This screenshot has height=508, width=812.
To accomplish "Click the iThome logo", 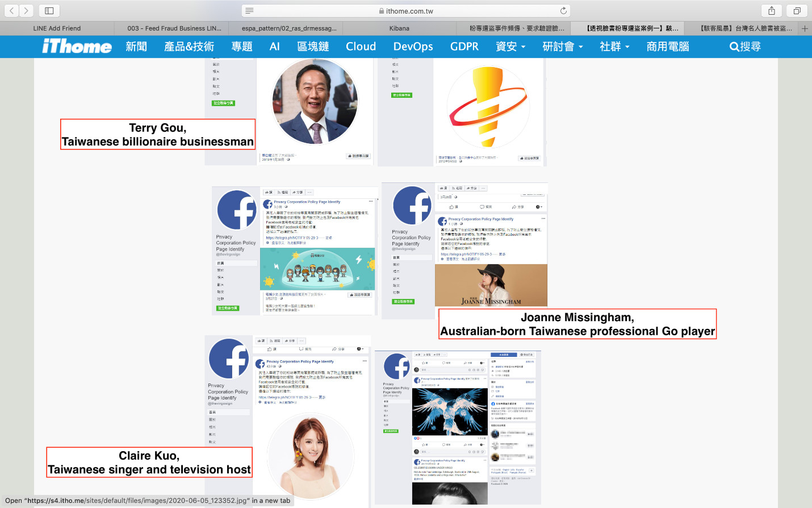I will pos(77,47).
